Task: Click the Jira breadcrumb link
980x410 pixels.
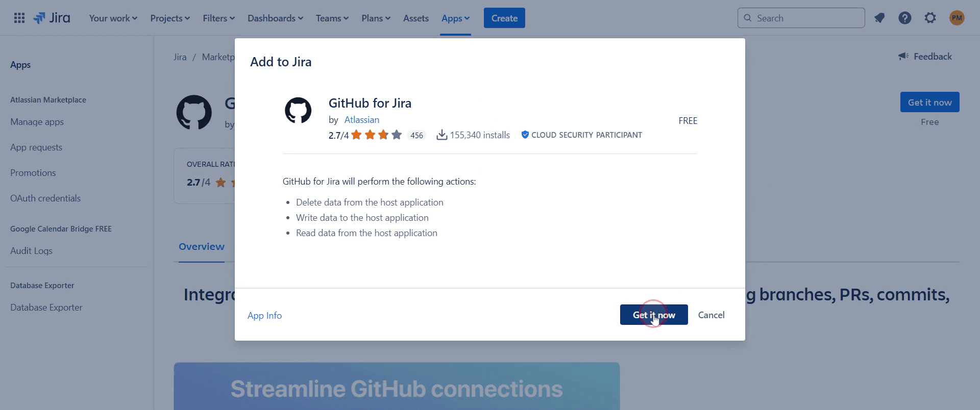Action: tap(180, 57)
